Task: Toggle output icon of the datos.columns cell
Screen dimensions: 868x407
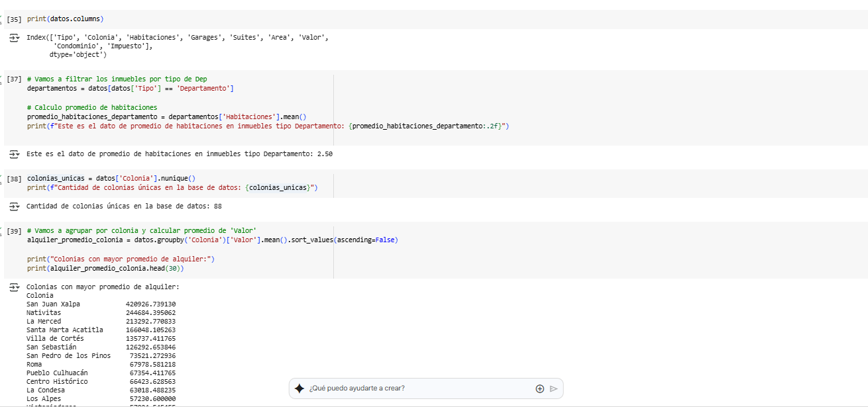Action: point(13,39)
